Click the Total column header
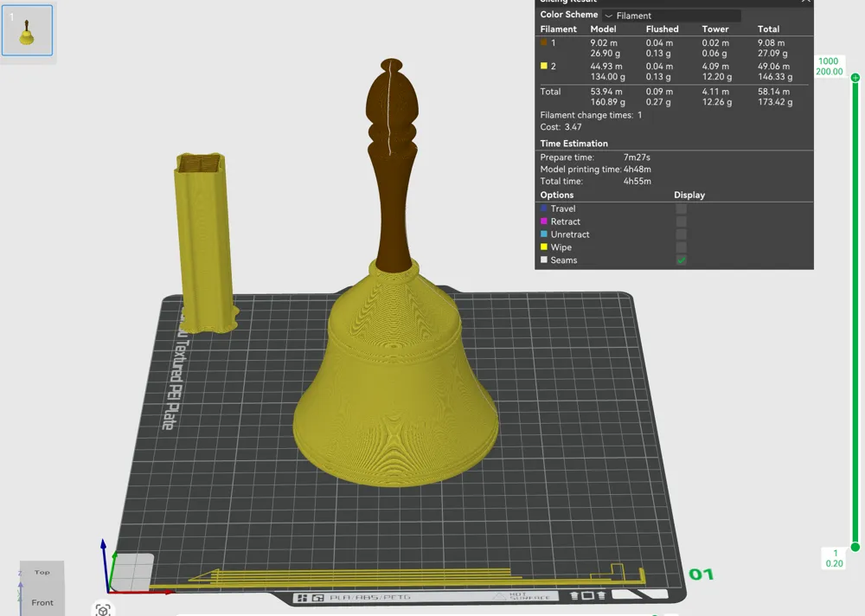The image size is (865, 616). [768, 29]
